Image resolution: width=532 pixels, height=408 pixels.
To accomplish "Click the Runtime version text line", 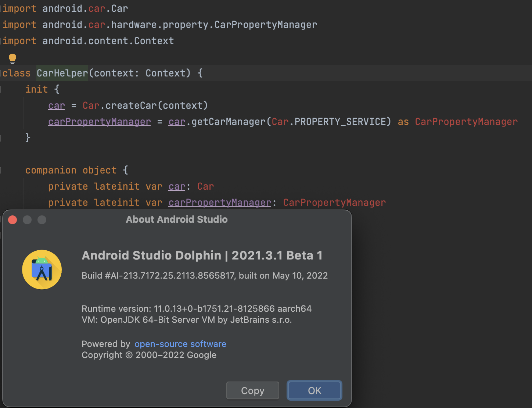I will (x=196, y=309).
